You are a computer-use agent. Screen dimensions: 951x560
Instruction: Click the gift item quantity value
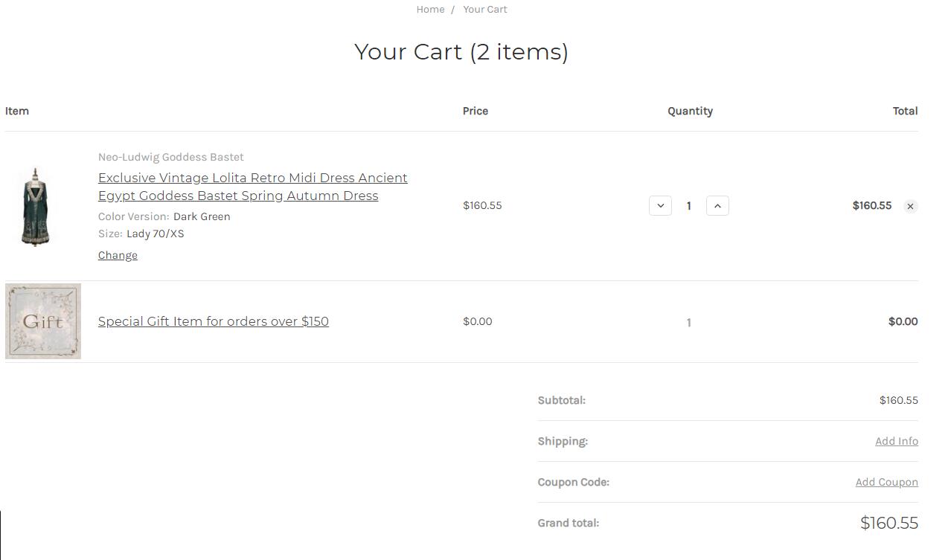tap(689, 323)
